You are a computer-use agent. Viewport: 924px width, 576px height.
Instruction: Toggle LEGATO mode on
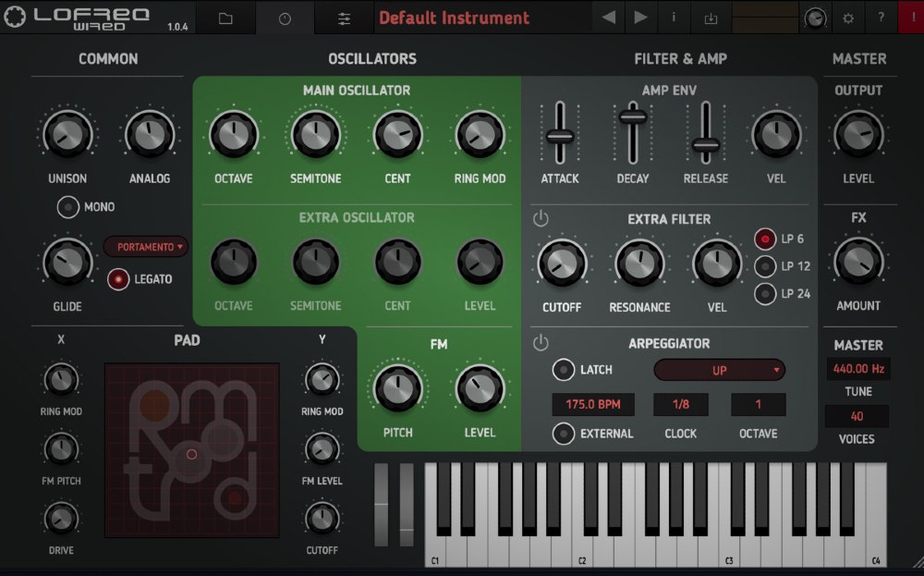point(118,279)
